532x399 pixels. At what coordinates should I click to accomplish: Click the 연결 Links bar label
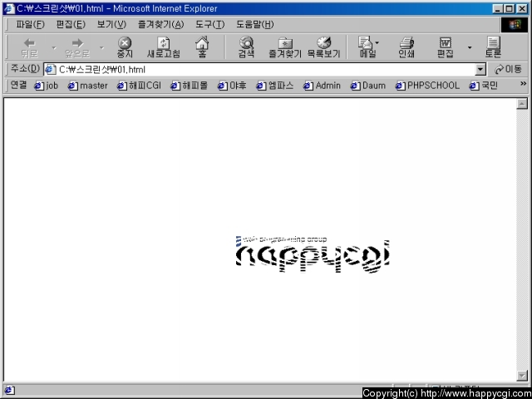click(18, 85)
